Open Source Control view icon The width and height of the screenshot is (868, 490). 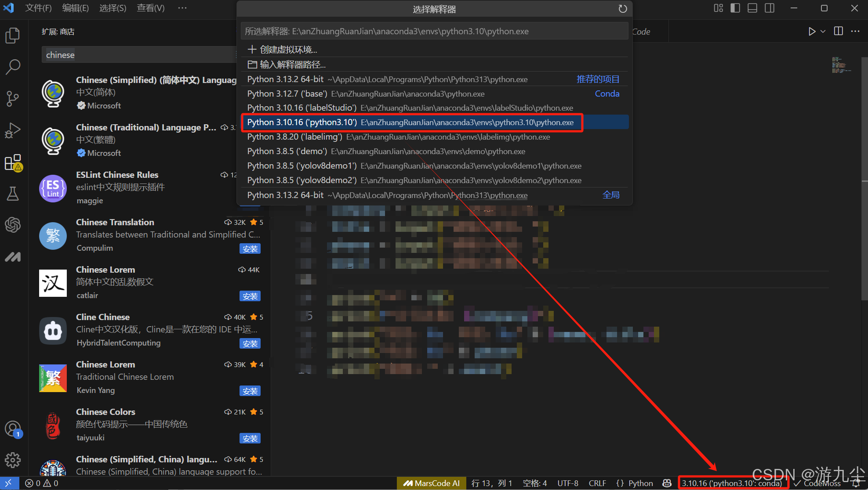pos(13,98)
